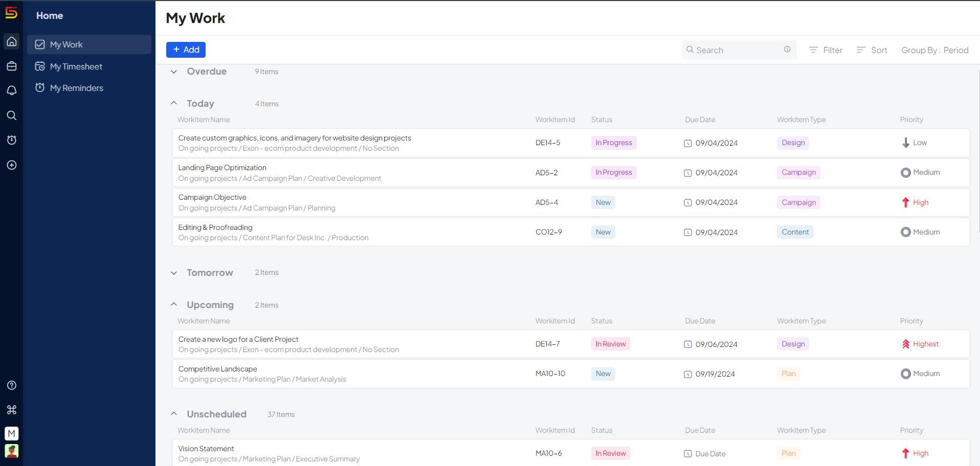Screen dimensions: 980x466
Task: Click the Home icon in left rail
Action: click(x=12, y=41)
